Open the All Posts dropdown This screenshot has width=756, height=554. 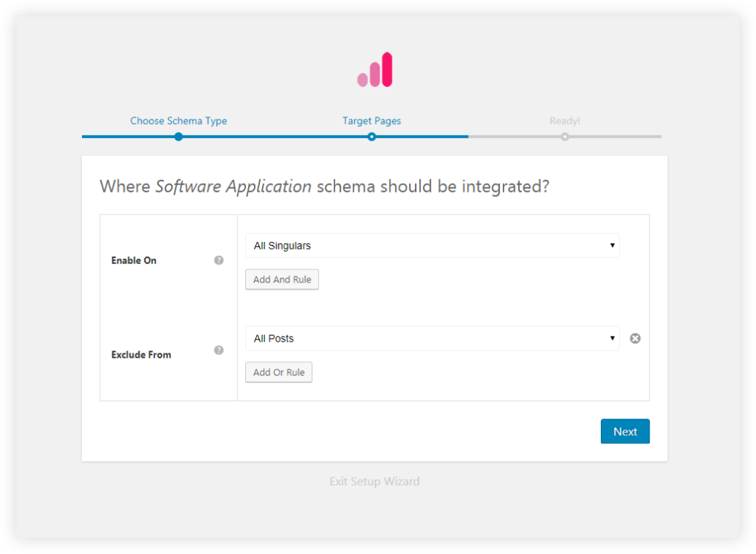click(432, 338)
